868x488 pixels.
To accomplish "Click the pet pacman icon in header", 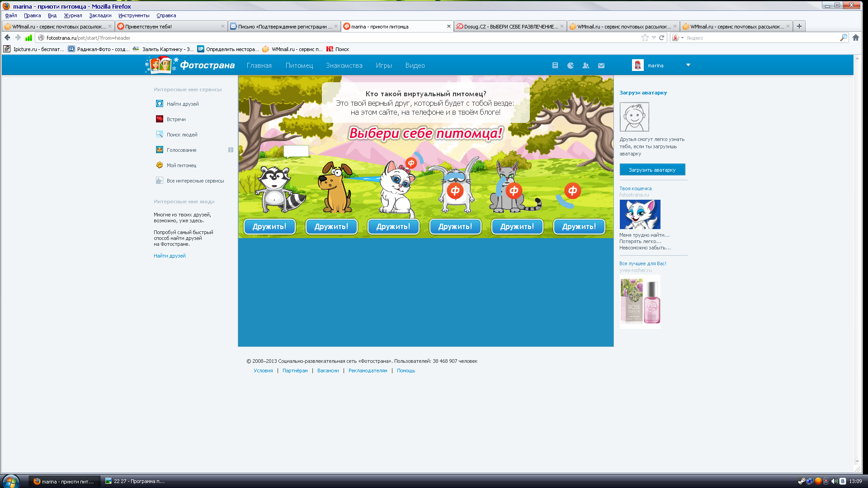I will [571, 66].
